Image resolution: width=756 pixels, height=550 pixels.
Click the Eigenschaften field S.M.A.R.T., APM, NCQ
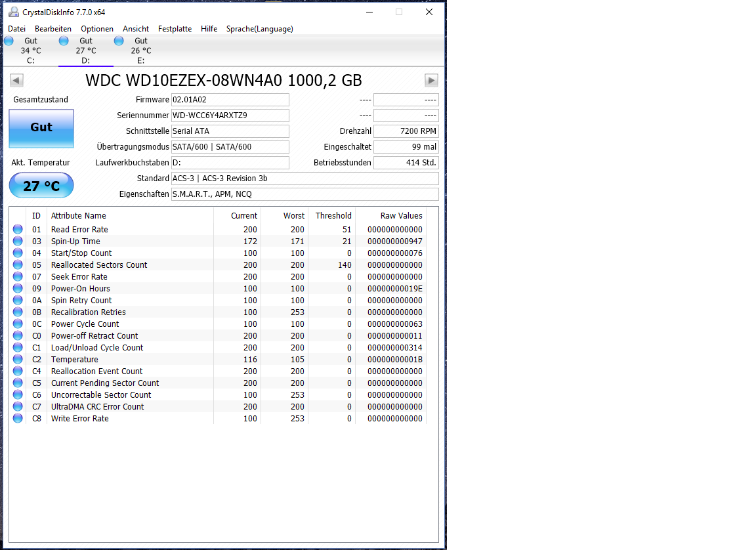pos(305,194)
